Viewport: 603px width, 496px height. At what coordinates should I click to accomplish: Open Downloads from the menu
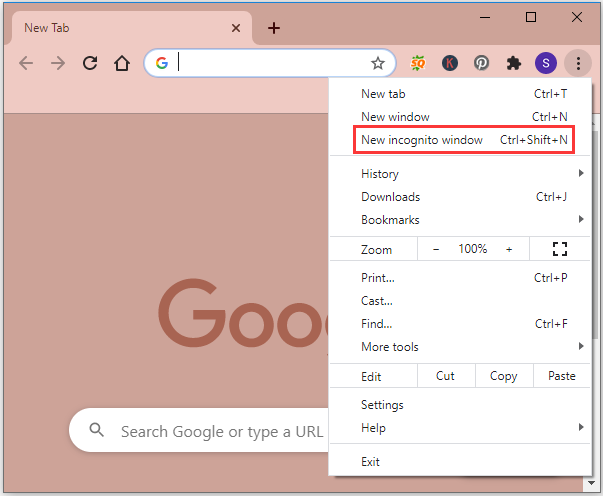pyautogui.click(x=460, y=197)
